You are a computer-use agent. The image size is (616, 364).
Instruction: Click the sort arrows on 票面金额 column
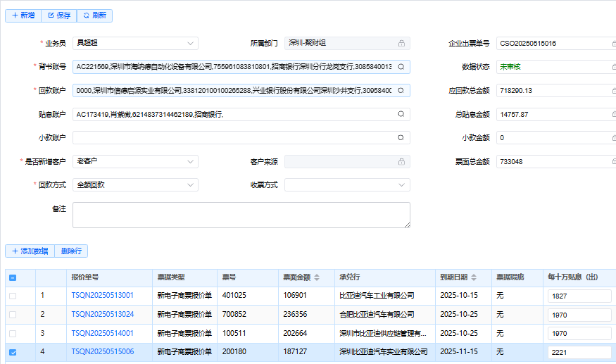(x=316, y=277)
